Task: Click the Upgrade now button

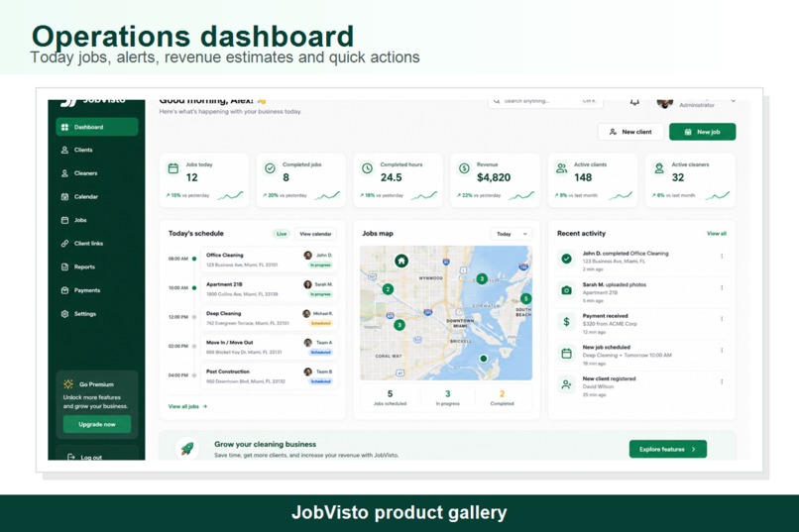Action: (97, 424)
